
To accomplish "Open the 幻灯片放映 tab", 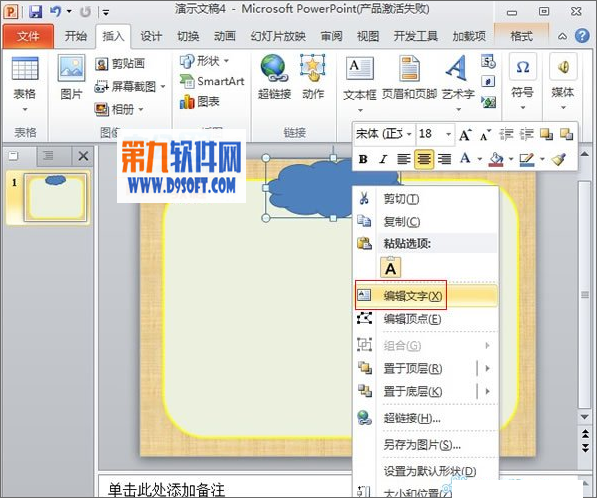I will coord(278,36).
